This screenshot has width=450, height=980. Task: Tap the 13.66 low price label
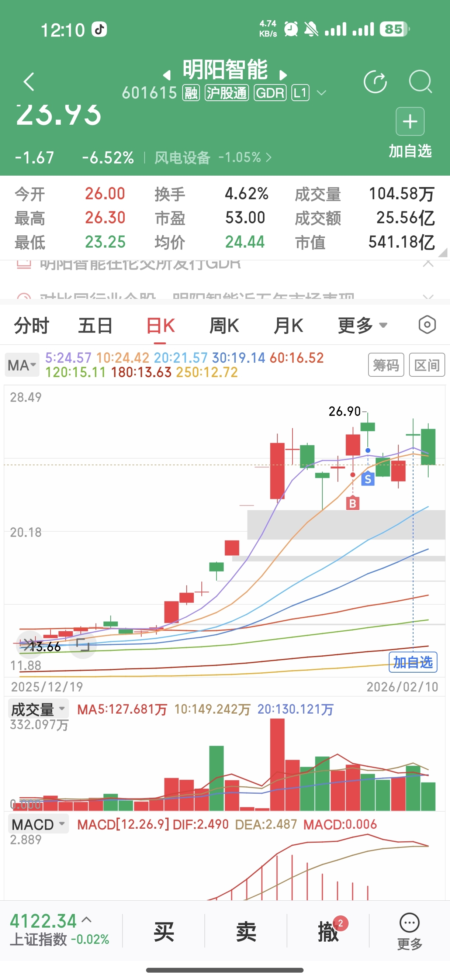coord(46,647)
